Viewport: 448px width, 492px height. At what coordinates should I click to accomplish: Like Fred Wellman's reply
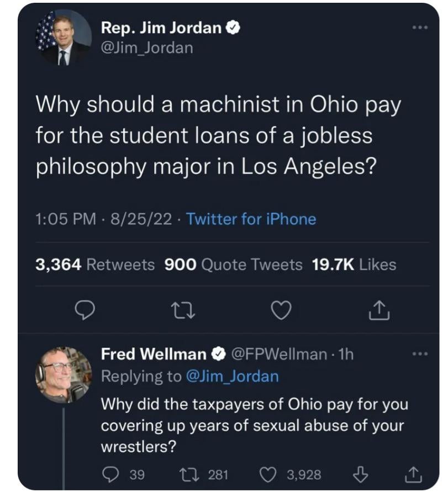(x=269, y=473)
